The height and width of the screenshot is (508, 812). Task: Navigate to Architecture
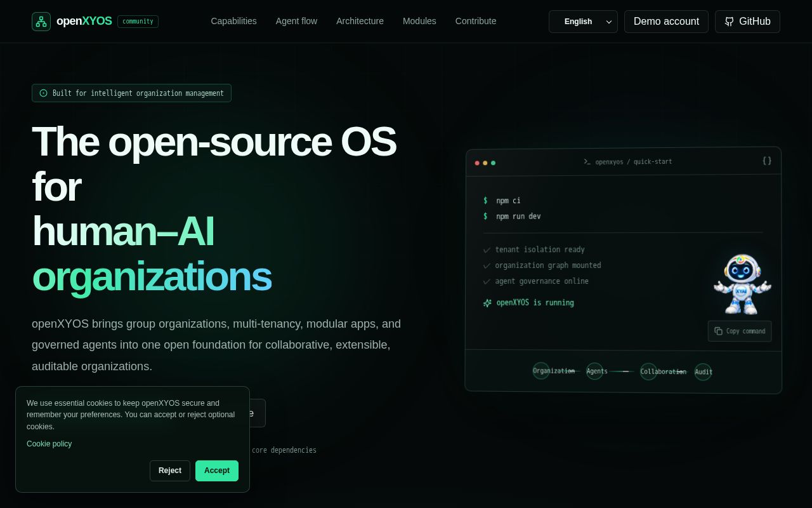point(360,21)
